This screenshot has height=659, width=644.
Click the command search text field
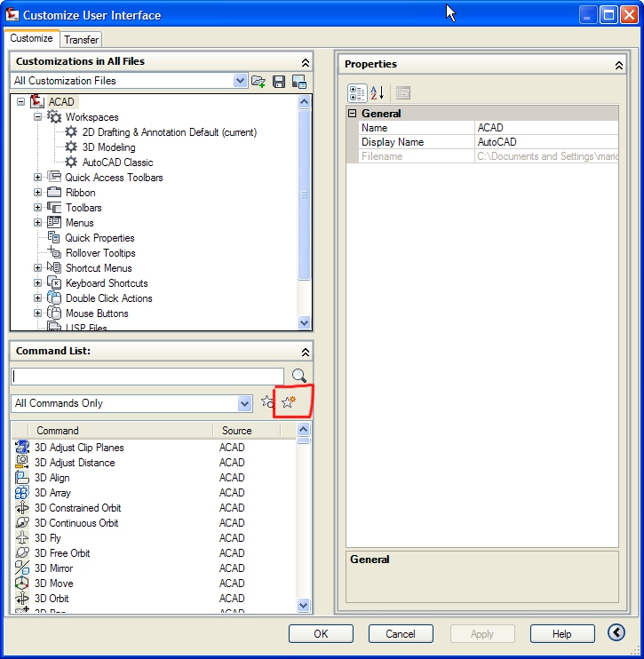tap(147, 376)
